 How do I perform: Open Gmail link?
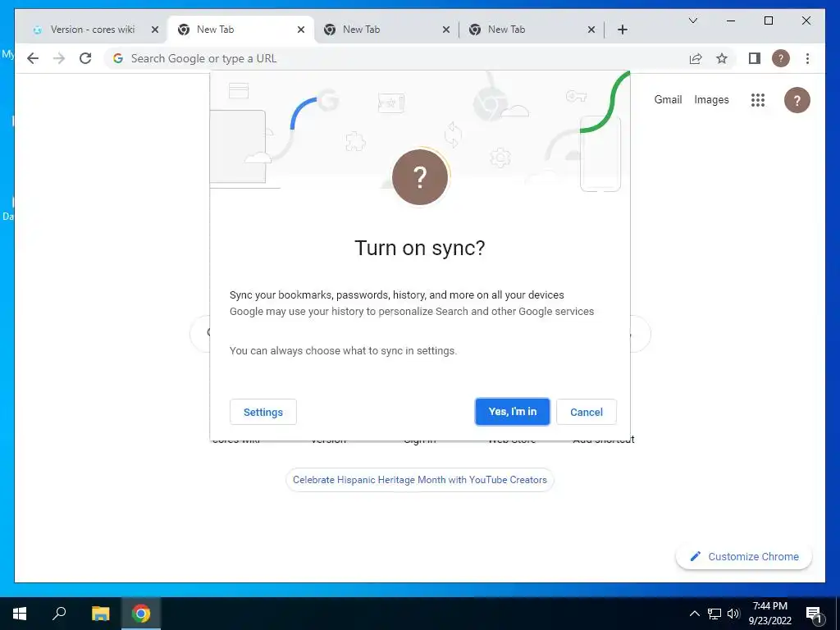click(x=668, y=99)
